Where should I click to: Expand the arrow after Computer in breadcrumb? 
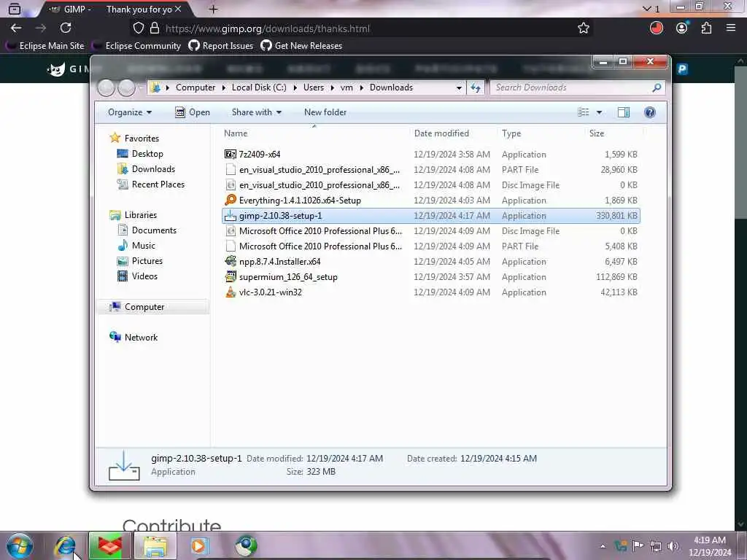223,87
